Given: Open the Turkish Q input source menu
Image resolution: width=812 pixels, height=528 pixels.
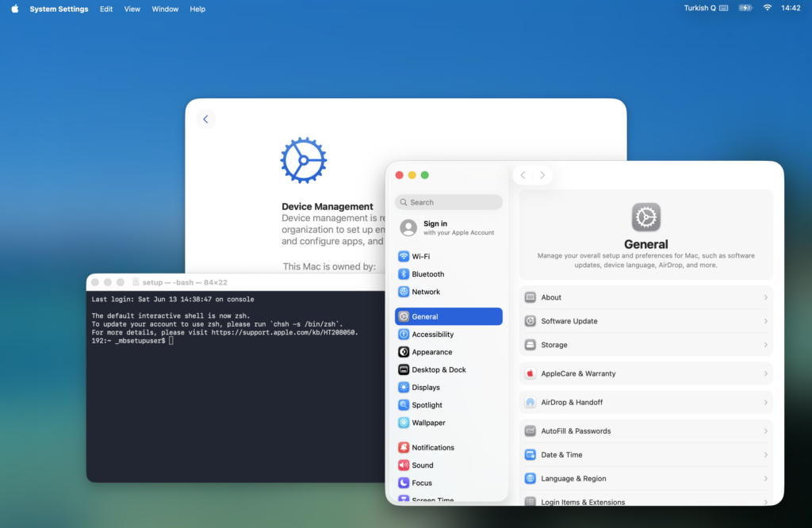Looking at the screenshot, I should tap(706, 8).
